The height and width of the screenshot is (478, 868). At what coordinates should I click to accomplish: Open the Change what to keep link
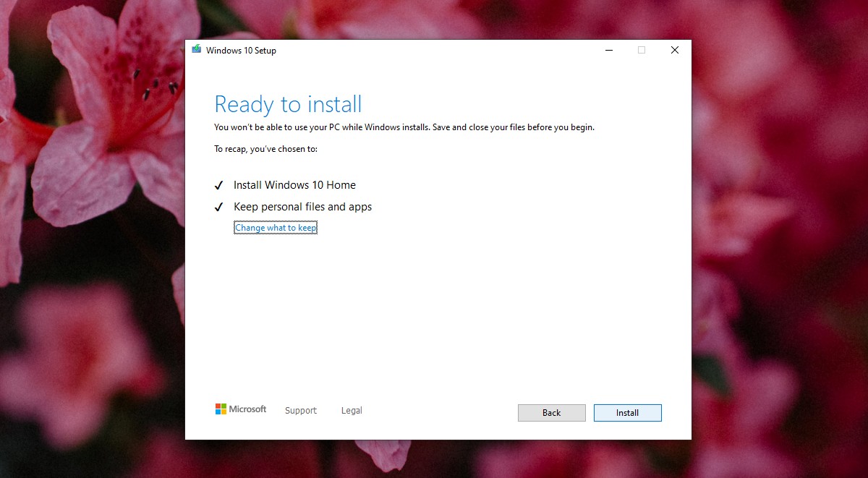tap(276, 227)
